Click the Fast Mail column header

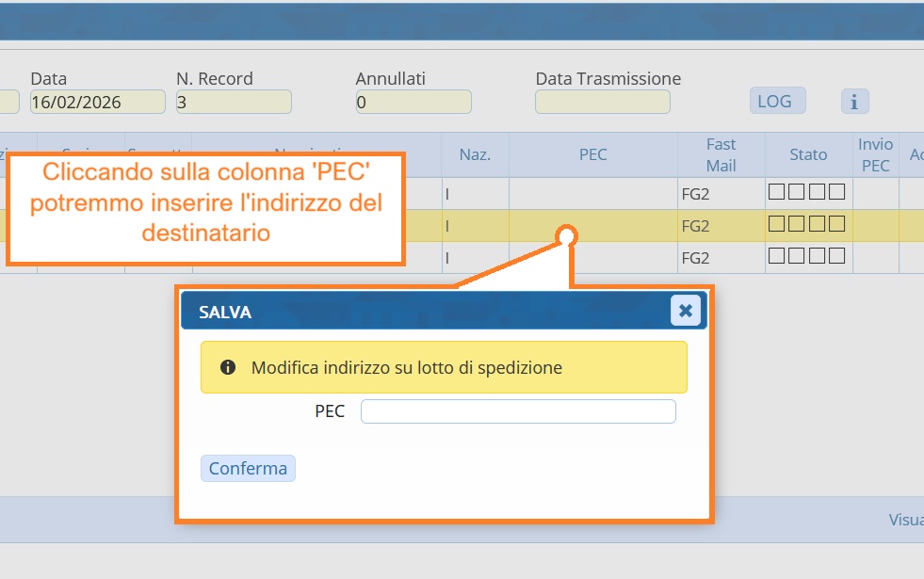721,154
